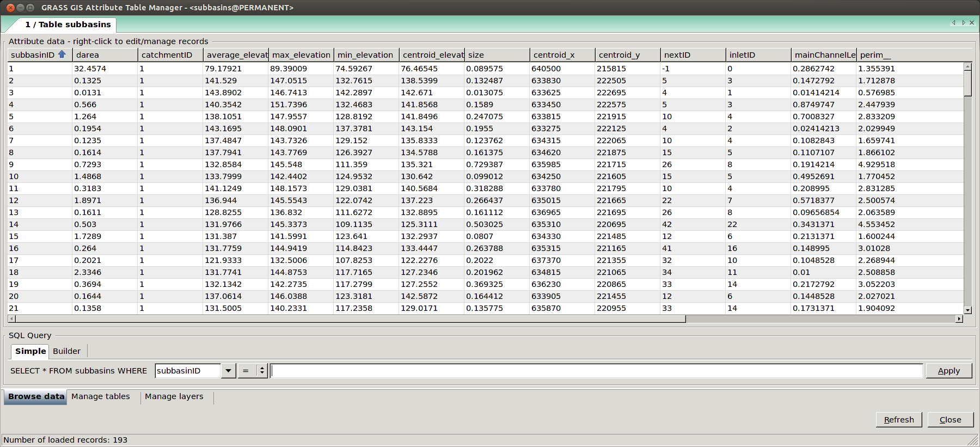Click the horizontal scrollbar's right arrow
The width and height of the screenshot is (980, 447).
(x=959, y=319)
